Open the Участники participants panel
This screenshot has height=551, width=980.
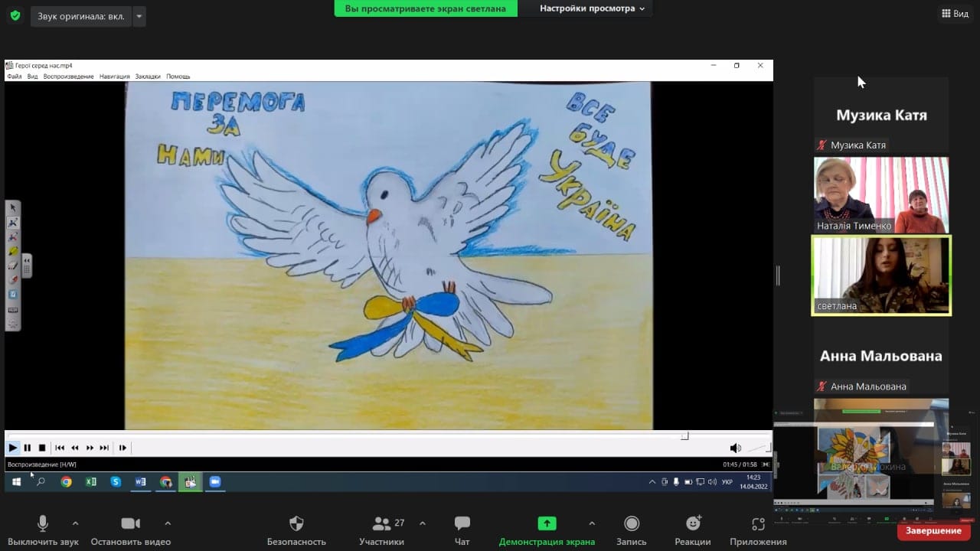381,530
